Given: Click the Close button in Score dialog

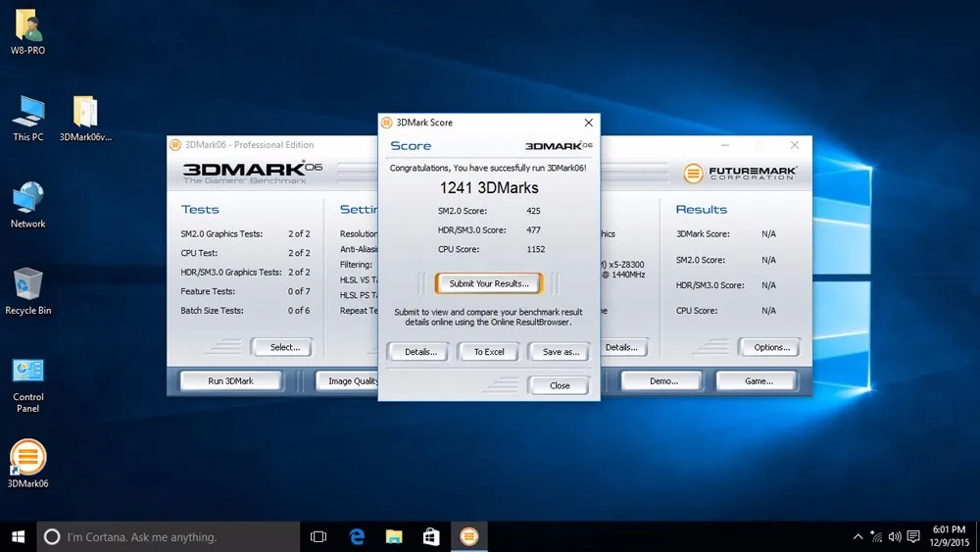Looking at the screenshot, I should pos(560,385).
